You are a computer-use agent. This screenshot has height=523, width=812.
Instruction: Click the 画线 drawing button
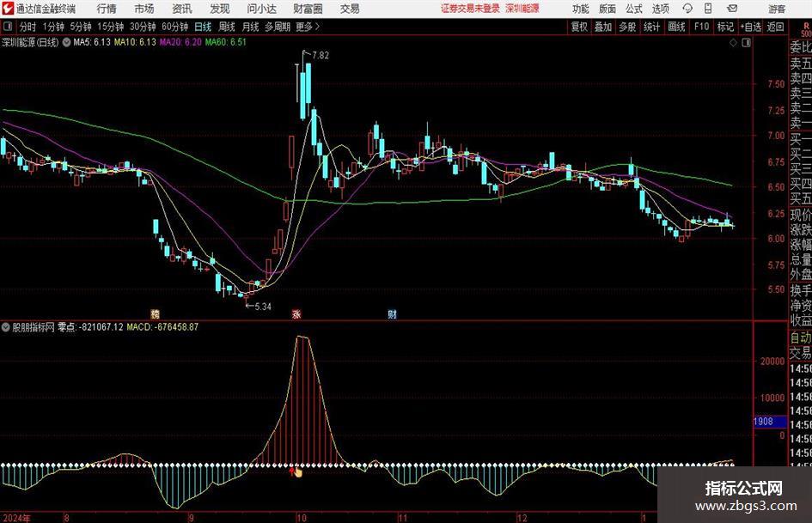676,27
